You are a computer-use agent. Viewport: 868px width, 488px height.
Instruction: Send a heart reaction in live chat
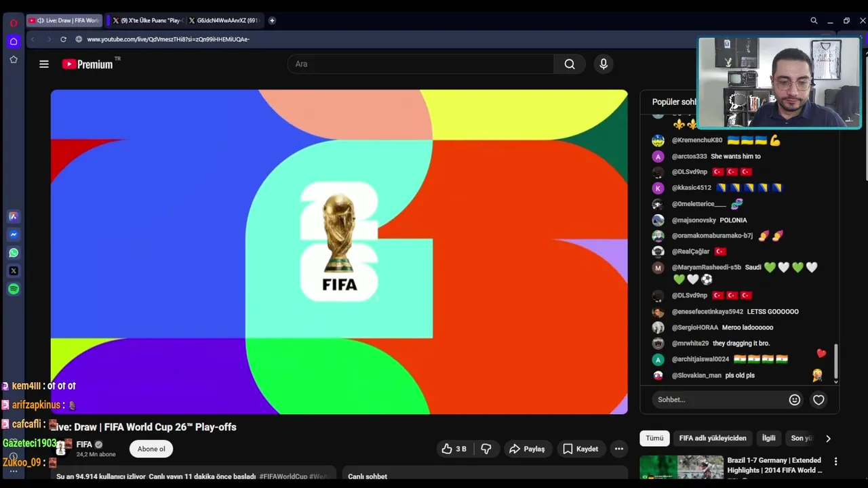[818, 400]
